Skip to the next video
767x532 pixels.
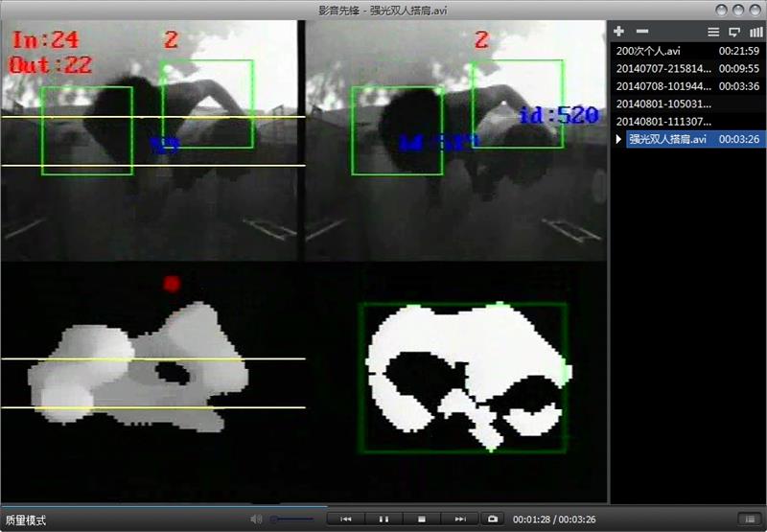tap(459, 519)
